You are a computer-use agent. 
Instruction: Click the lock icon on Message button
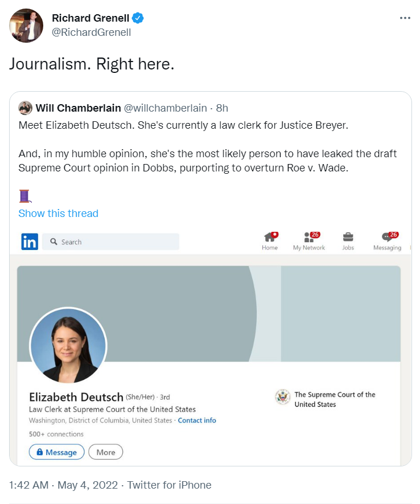click(x=39, y=452)
